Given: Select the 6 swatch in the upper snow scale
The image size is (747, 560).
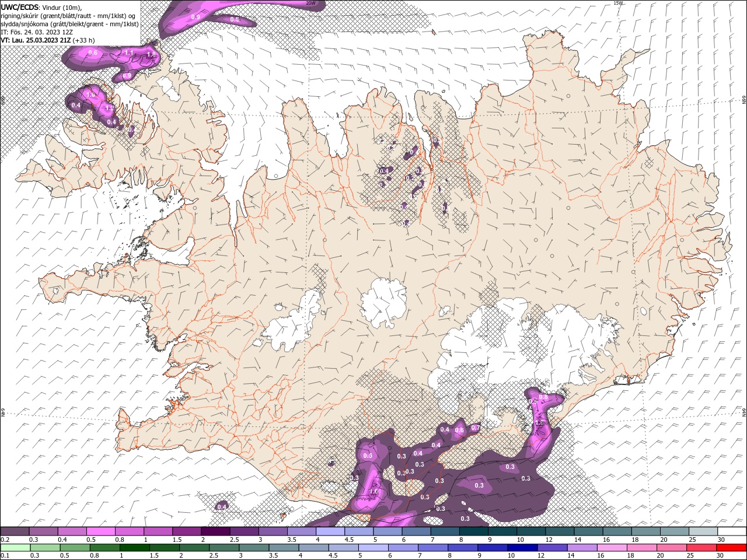Looking at the screenshot, I should [x=417, y=531].
